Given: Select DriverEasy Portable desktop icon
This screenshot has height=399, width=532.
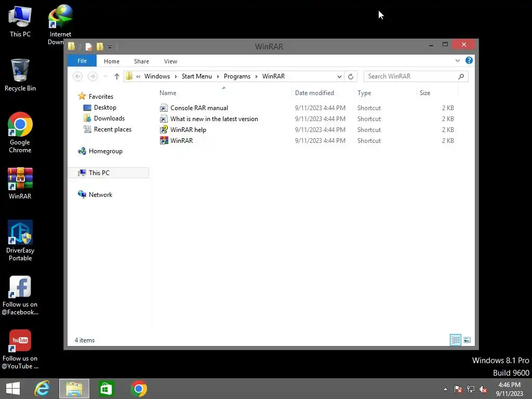Looking at the screenshot, I should pyautogui.click(x=20, y=241).
